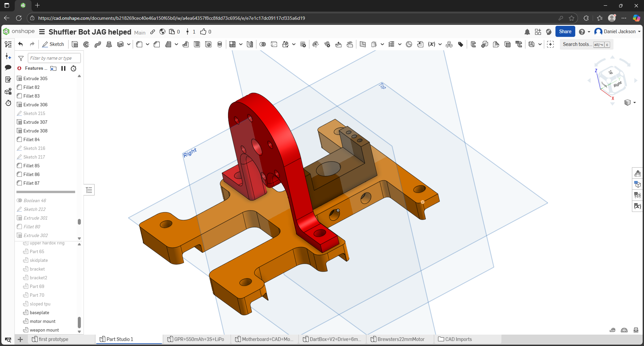Screen dimensions: 644x346
Task: Select the Revolve tool
Action: (86, 44)
